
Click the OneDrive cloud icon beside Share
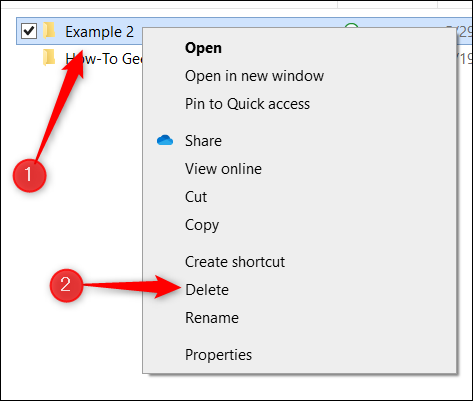[165, 140]
